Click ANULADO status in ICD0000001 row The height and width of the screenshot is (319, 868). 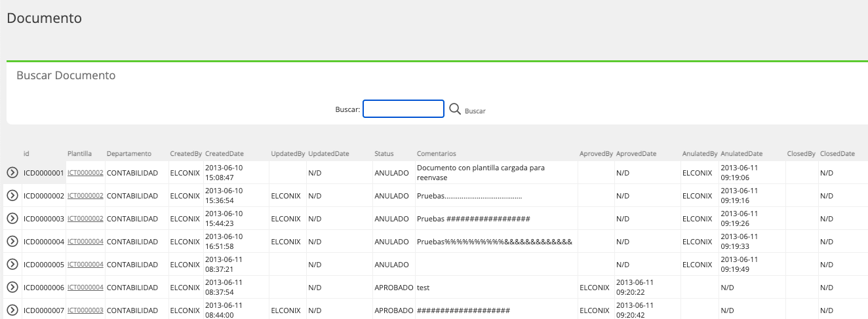(391, 173)
